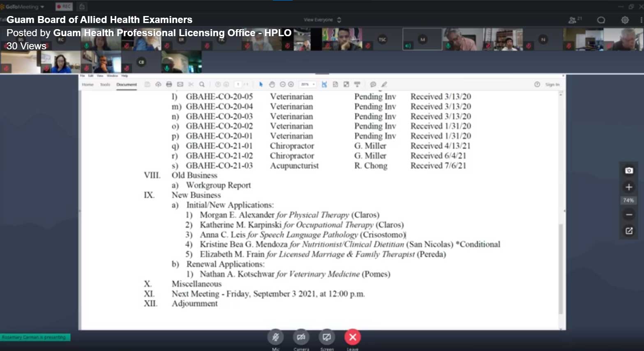Click the viewer zoom out minus button
Viewport: 644px width, 351px height.
[x=629, y=214]
